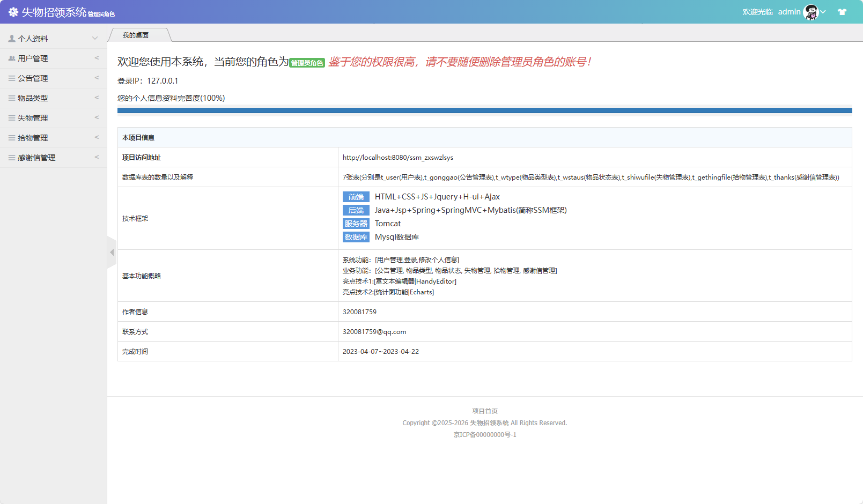Click the 项目首页 footer link
Image resolution: width=863 pixels, height=504 pixels.
(x=485, y=411)
